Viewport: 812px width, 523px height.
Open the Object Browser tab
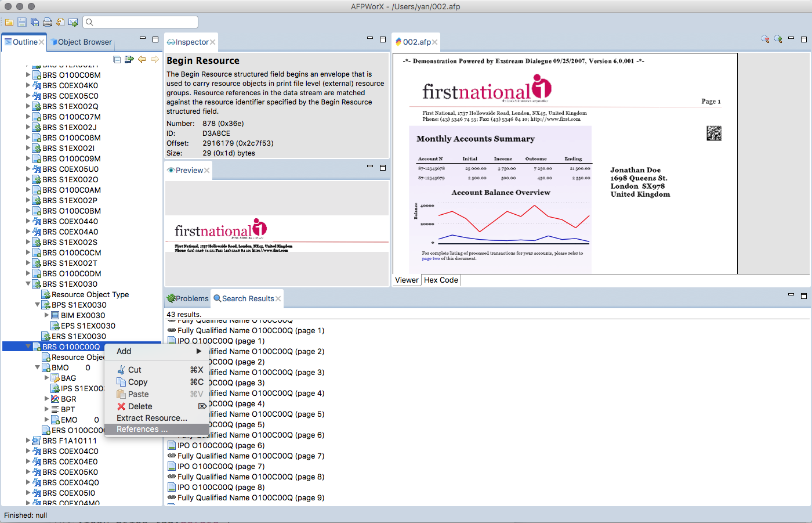84,42
